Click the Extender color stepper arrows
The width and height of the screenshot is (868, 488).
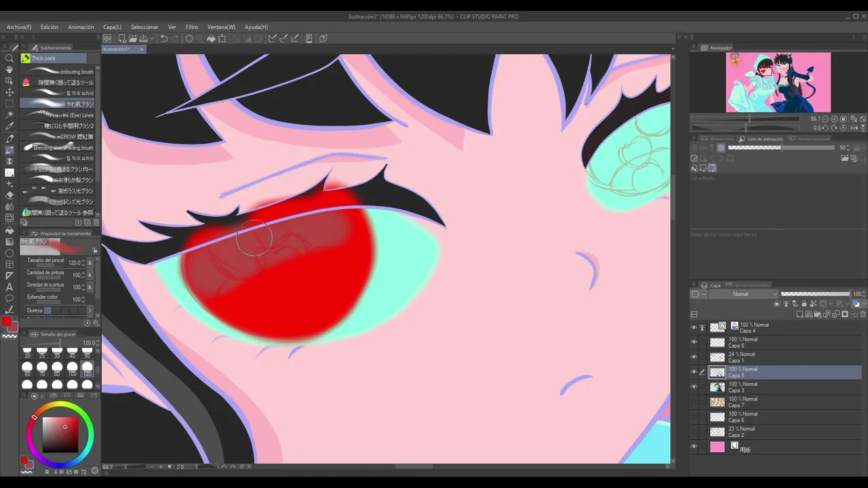(83, 299)
